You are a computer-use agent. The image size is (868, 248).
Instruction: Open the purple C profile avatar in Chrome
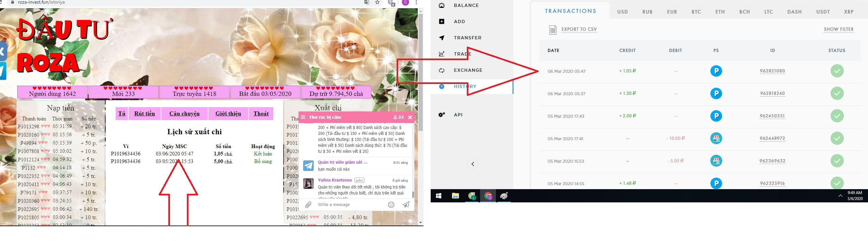(406, 2)
